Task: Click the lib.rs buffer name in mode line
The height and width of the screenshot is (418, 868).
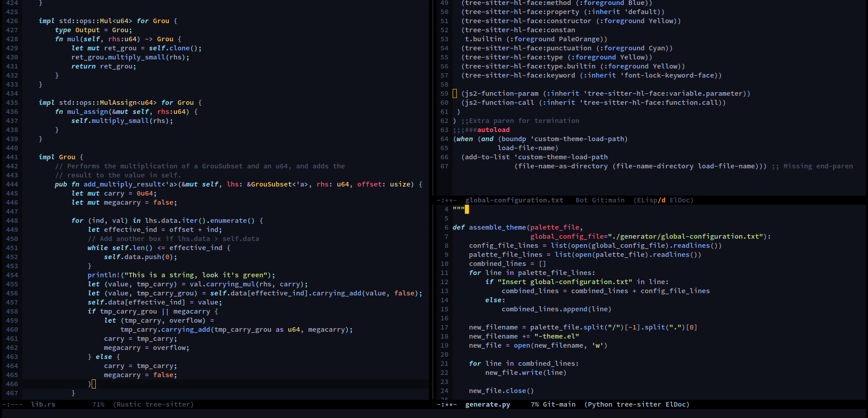Action: click(x=43, y=404)
